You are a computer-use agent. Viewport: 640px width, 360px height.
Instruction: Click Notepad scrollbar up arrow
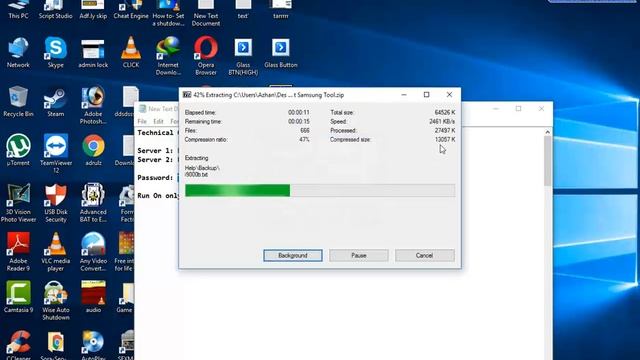pos(547,132)
